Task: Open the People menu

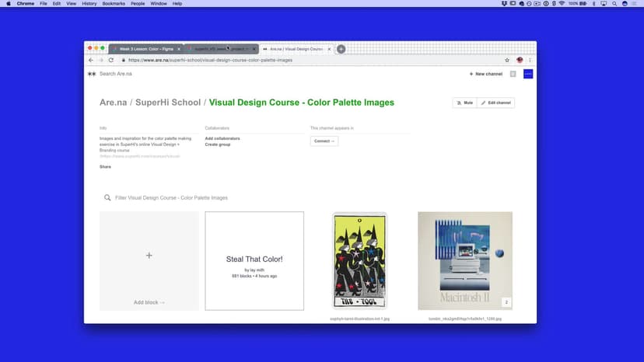Action: pos(138,3)
